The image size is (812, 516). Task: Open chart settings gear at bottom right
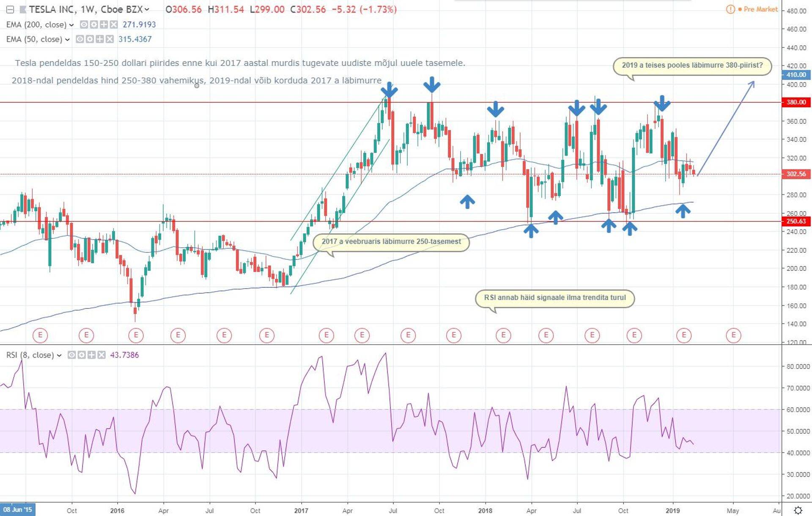click(x=798, y=510)
